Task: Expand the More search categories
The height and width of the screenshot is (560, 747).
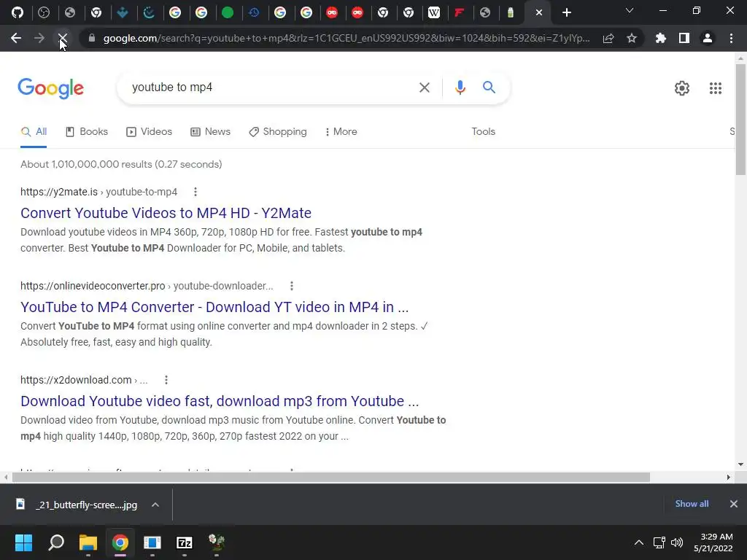Action: pyautogui.click(x=341, y=132)
